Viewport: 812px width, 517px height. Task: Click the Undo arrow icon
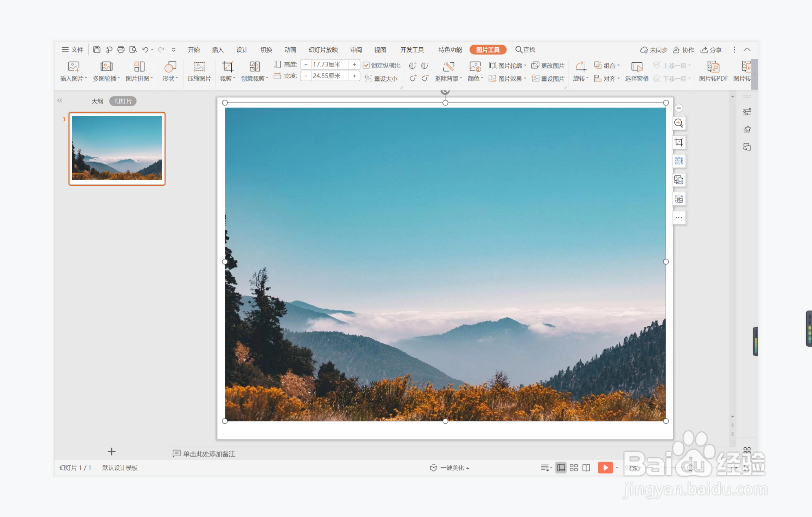145,50
